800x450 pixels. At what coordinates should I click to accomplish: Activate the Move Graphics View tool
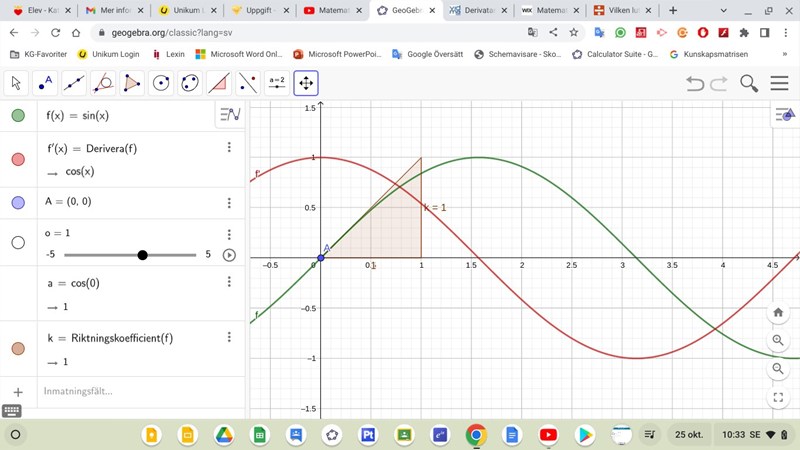(x=306, y=83)
